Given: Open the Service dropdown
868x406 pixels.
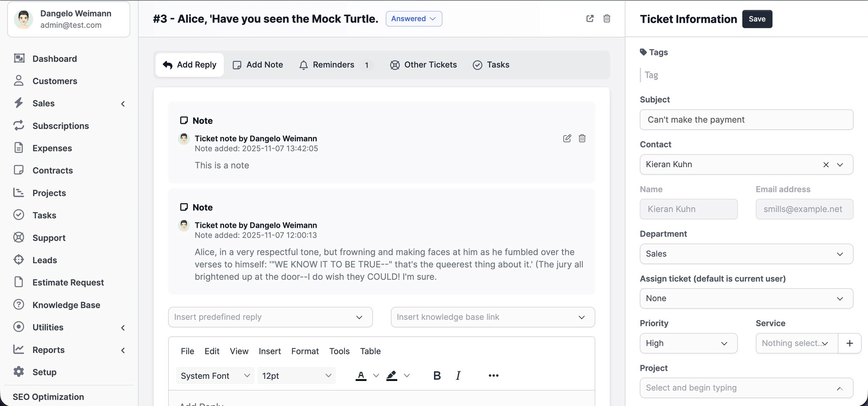Looking at the screenshot, I should 797,343.
